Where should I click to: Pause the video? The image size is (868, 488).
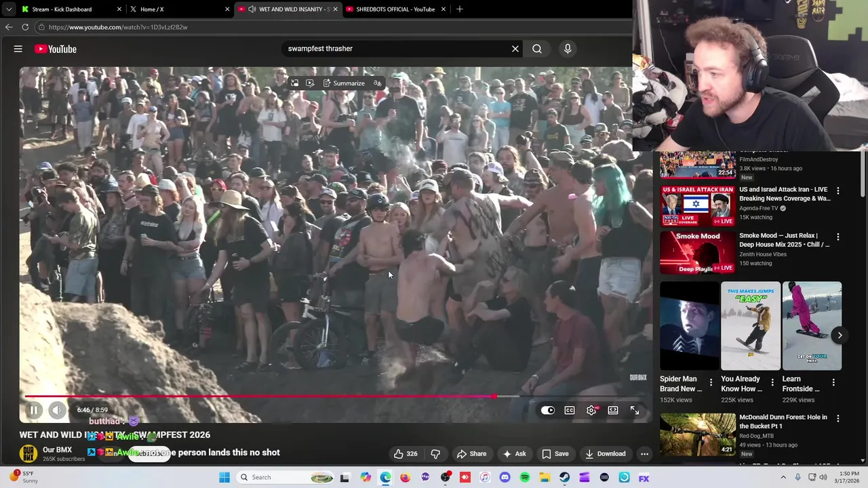(x=33, y=410)
